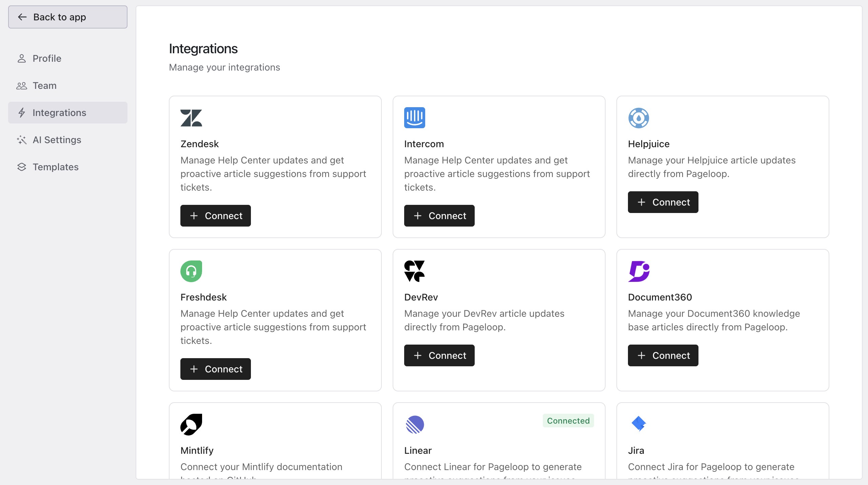The width and height of the screenshot is (868, 485).
Task: Click the Integrations page heading
Action: coord(203,48)
